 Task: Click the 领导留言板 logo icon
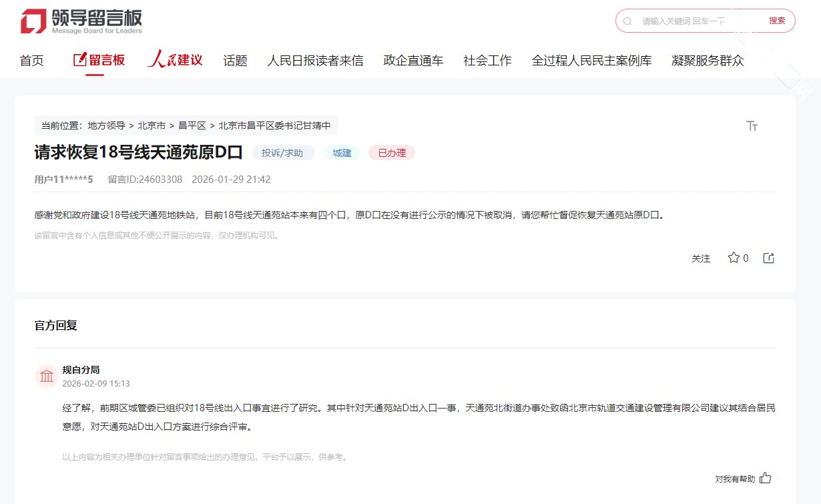pyautogui.click(x=33, y=21)
